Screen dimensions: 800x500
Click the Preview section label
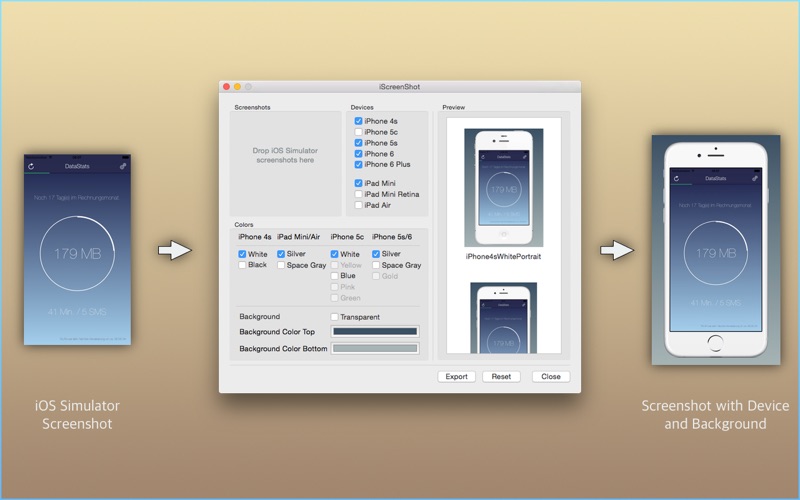(x=454, y=107)
